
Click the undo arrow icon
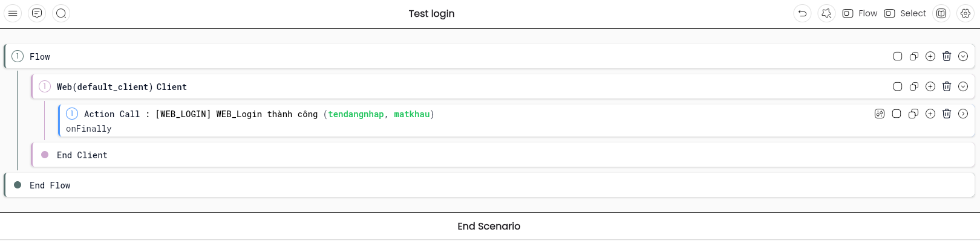[802, 13]
